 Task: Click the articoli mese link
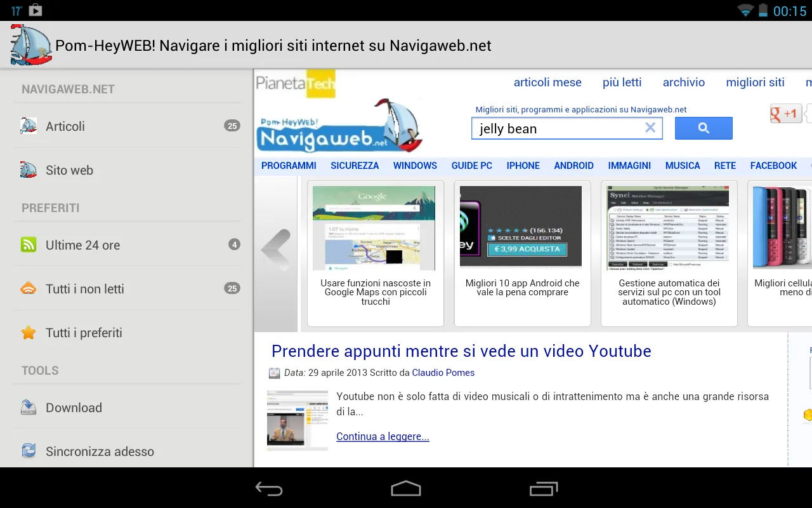tap(547, 83)
